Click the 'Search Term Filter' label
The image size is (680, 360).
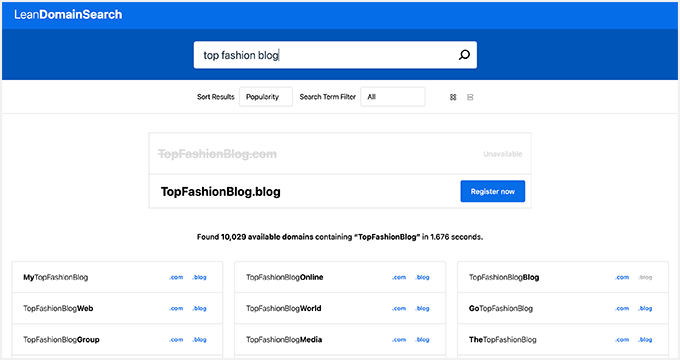tap(327, 97)
